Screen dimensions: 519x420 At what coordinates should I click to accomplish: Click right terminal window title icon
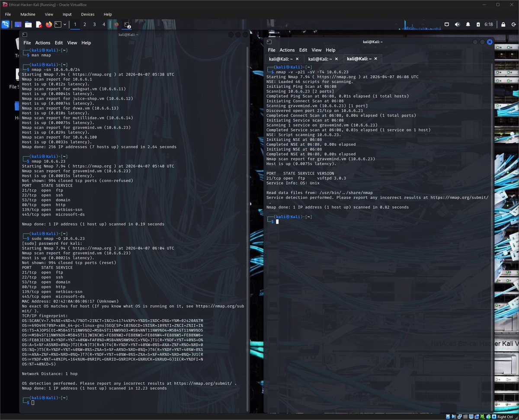[x=269, y=42]
